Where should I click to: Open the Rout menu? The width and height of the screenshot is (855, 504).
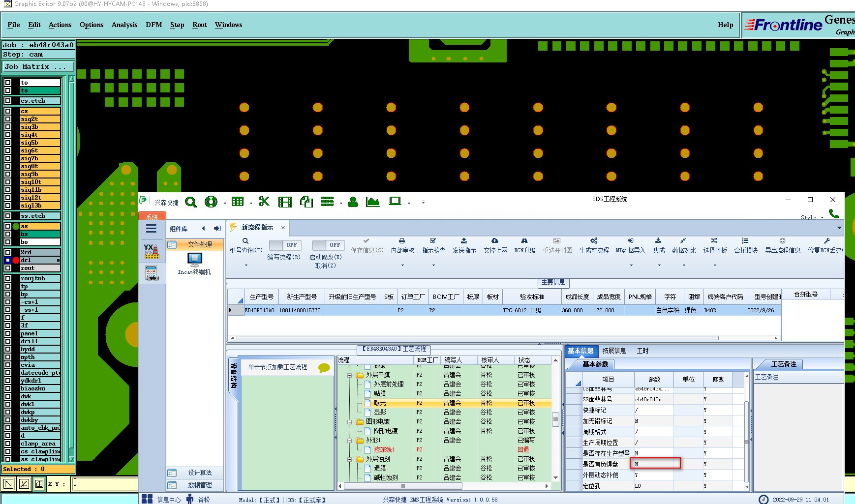coord(200,25)
